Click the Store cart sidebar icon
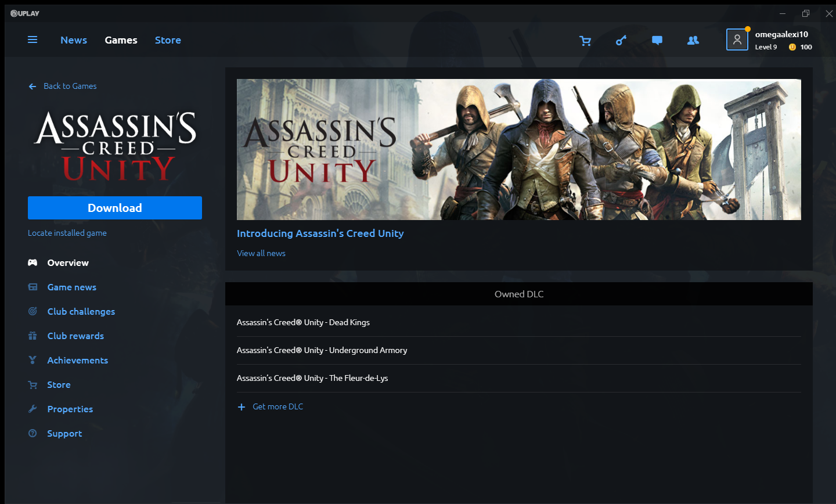The width and height of the screenshot is (836, 504). click(x=33, y=385)
